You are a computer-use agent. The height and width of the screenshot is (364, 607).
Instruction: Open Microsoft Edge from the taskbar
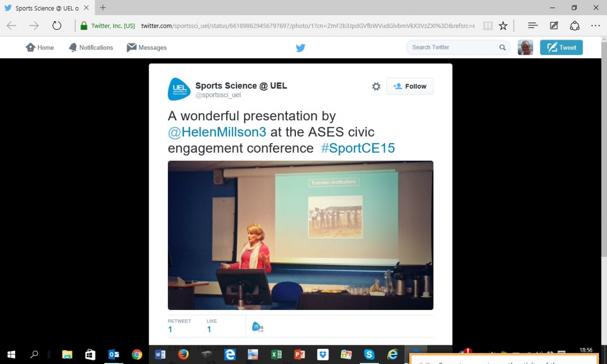point(230,354)
